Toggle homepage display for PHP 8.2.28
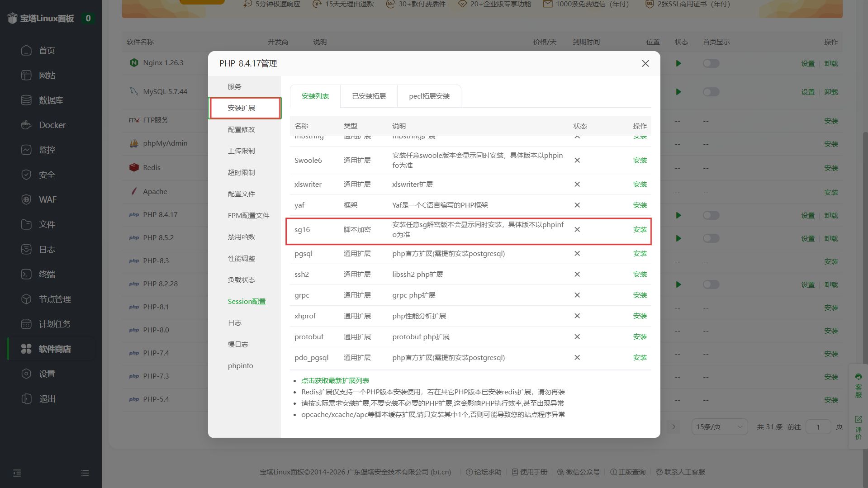This screenshot has width=868, height=488. pyautogui.click(x=711, y=284)
